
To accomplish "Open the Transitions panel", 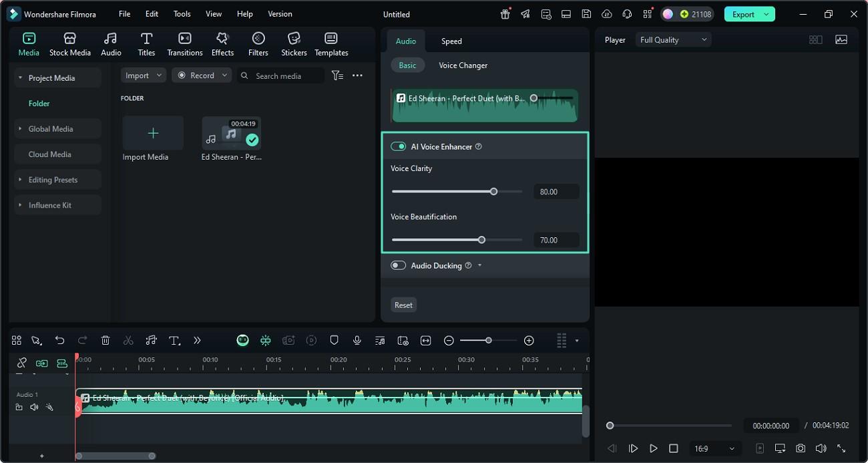I will (x=185, y=44).
